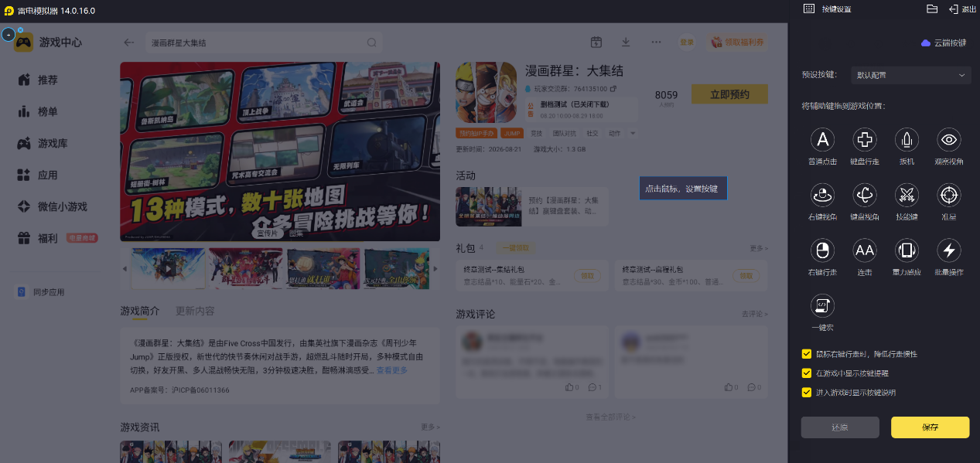
Task: Click the yellow 保存 save button
Action: [930, 427]
